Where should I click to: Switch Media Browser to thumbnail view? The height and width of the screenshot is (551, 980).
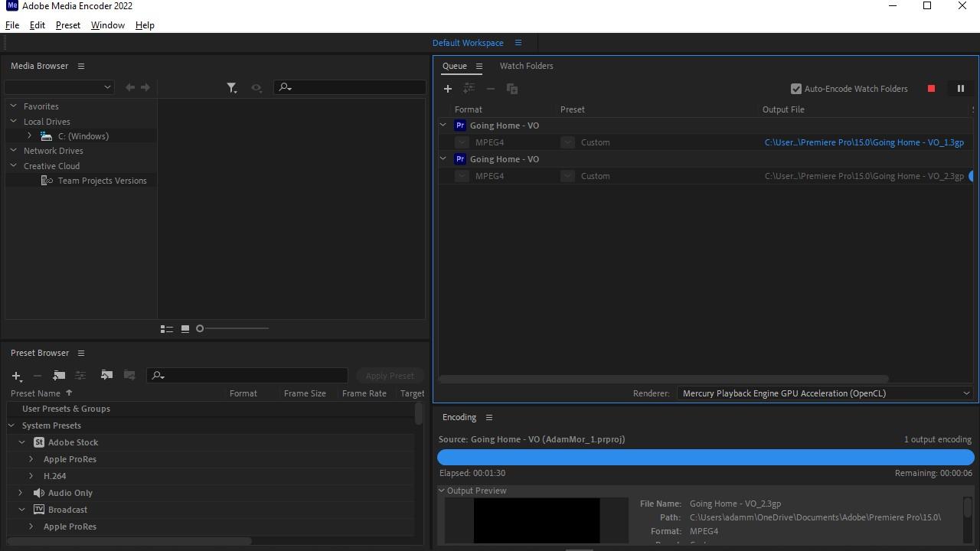[185, 329]
